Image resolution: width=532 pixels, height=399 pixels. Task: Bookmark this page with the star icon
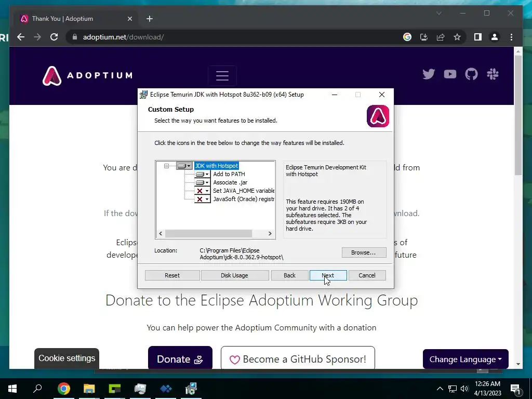coord(457,37)
